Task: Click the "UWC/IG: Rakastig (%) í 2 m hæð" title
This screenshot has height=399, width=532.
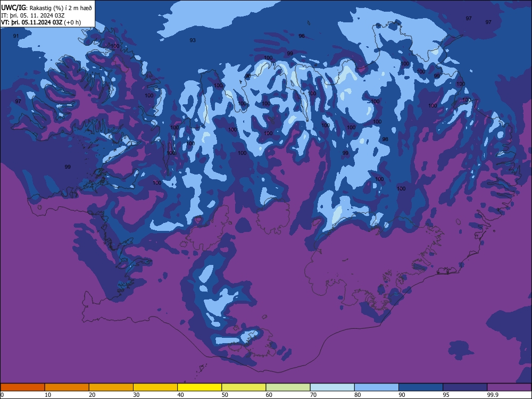Action: coord(46,7)
